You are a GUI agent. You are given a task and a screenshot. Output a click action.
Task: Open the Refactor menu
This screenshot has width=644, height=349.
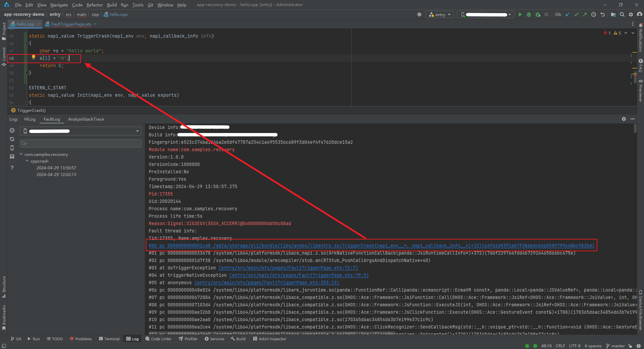click(x=95, y=5)
